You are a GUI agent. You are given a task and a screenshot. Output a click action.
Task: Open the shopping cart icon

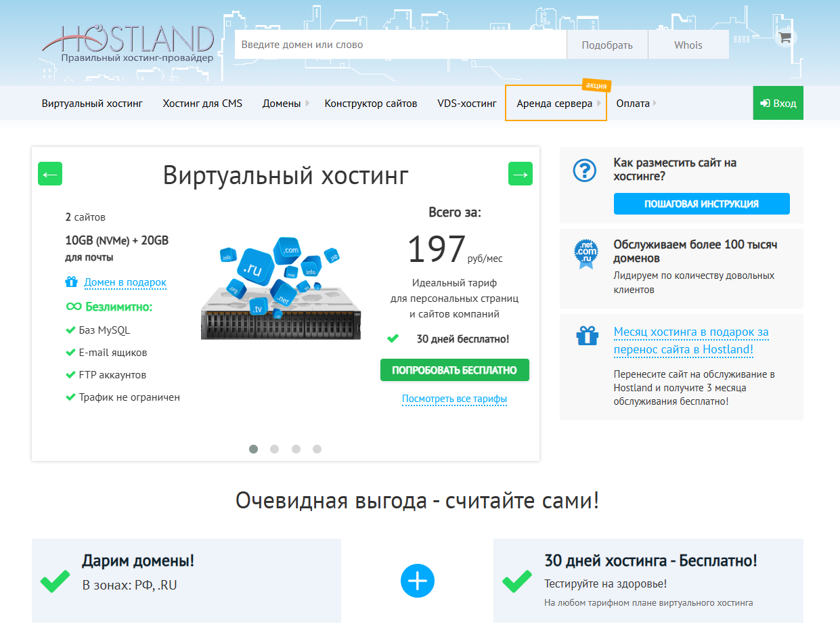[x=785, y=38]
